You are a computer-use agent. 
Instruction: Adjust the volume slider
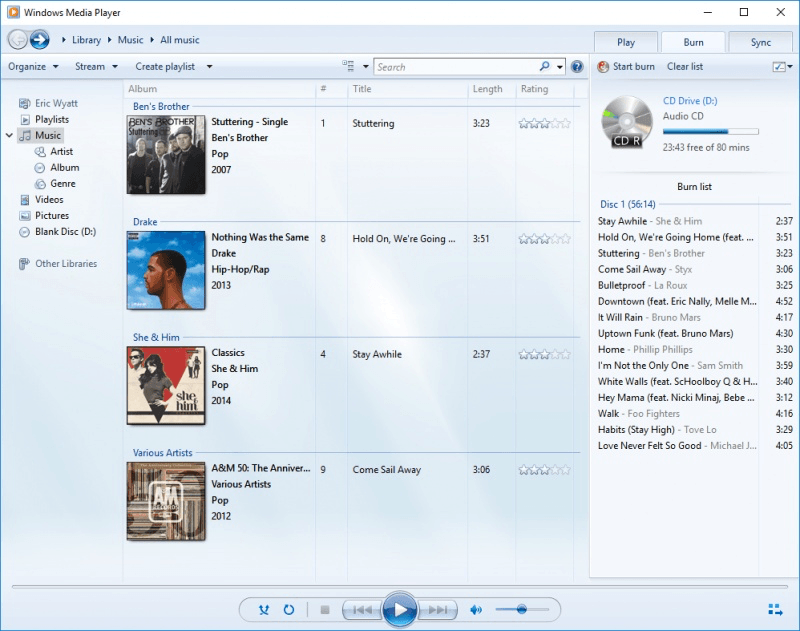pos(521,610)
